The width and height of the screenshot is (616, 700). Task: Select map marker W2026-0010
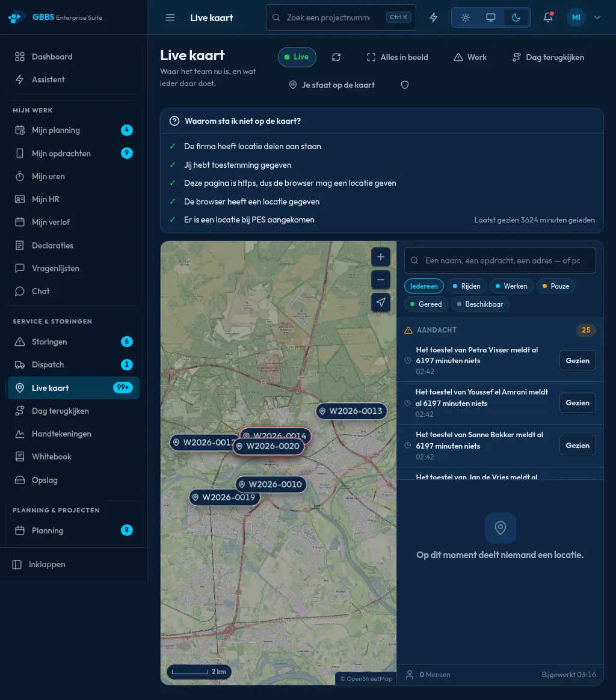(271, 484)
